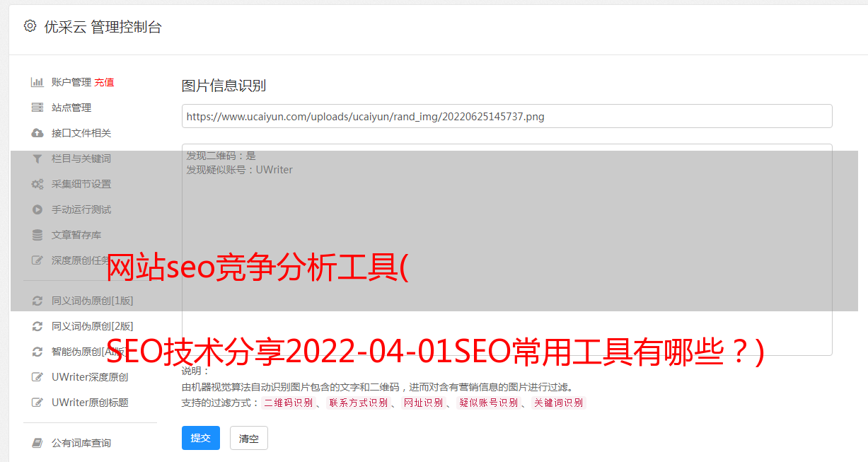This screenshot has width=868, height=462.
Task: Click the refresh icon beside 智能伪原创
Action: pos(37,352)
